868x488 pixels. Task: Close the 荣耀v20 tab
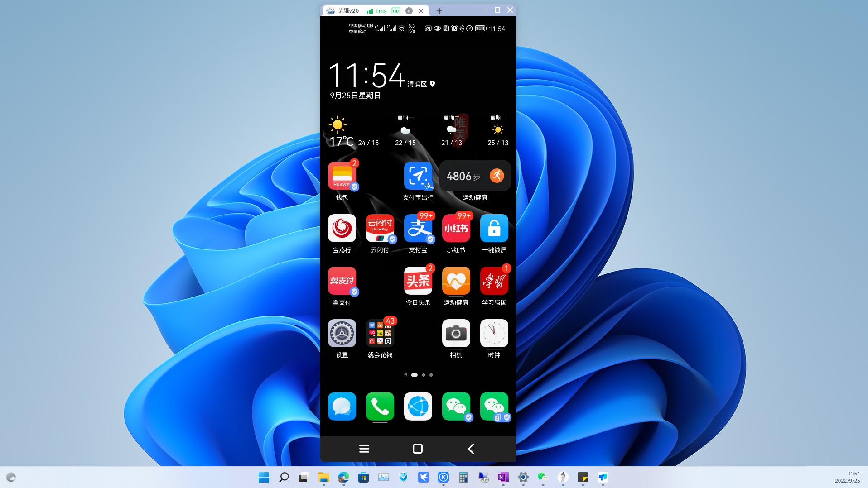421,11
